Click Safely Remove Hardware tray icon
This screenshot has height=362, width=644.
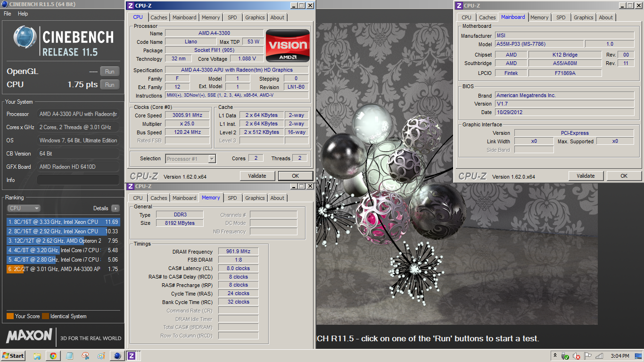565,356
